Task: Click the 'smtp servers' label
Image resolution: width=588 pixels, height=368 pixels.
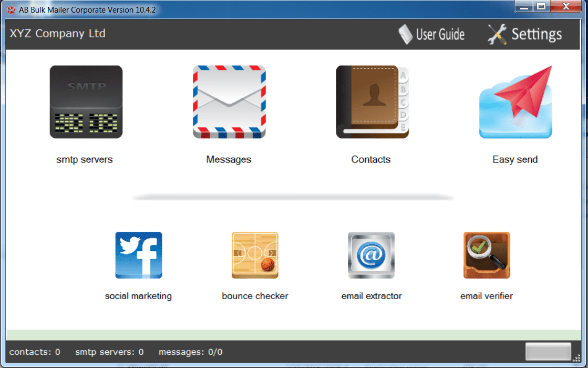Action: (85, 159)
